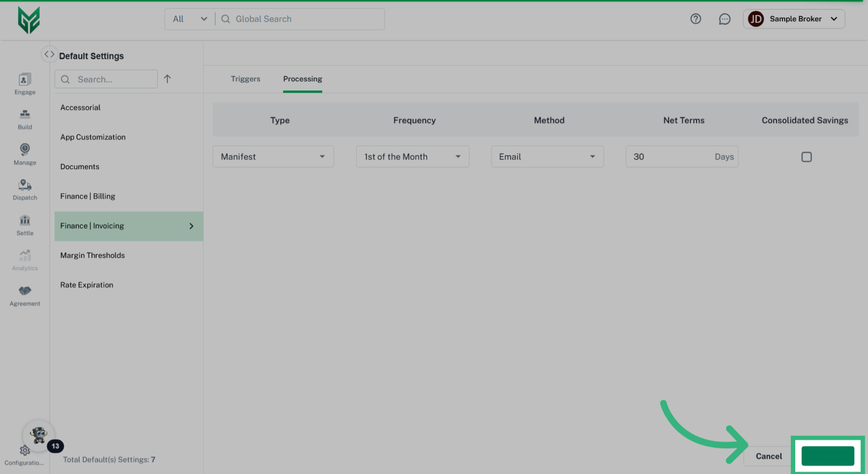Open the Analytics module
Viewport: 868px width, 474px height.
pyautogui.click(x=25, y=261)
